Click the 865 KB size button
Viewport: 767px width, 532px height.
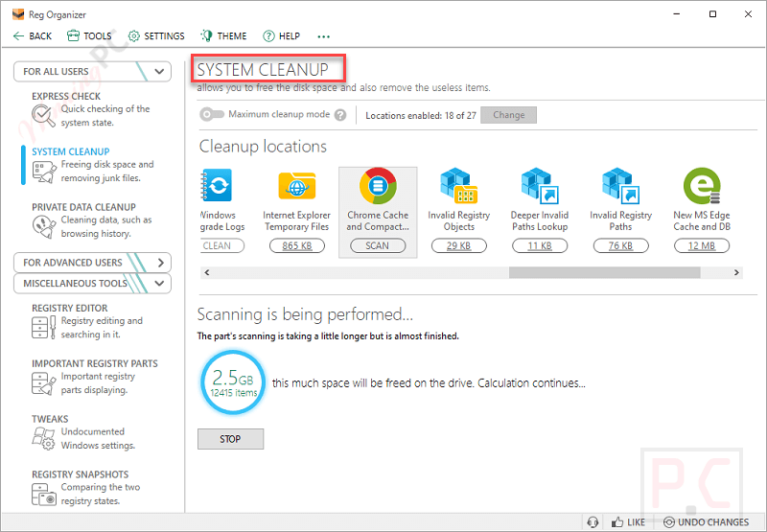click(297, 246)
